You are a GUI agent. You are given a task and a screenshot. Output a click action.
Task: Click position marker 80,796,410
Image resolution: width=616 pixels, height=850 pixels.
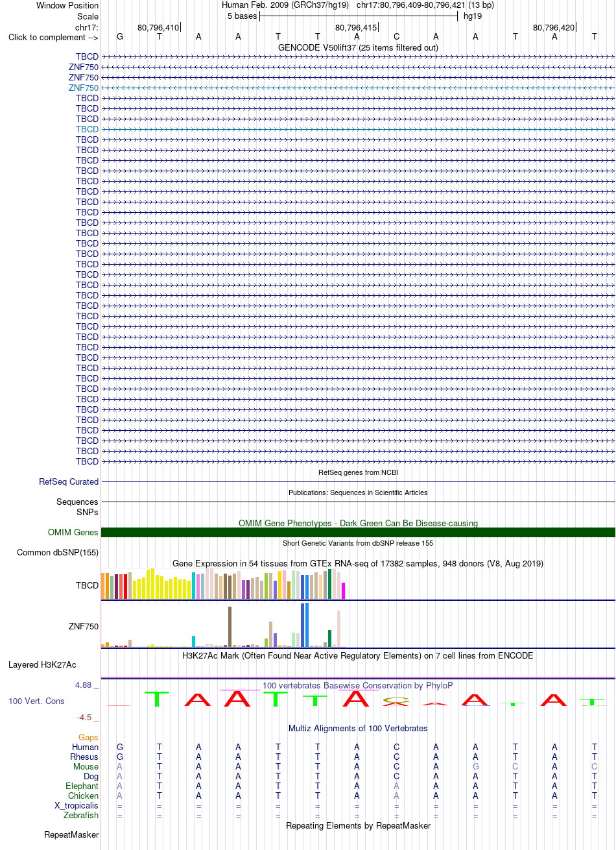click(158, 27)
